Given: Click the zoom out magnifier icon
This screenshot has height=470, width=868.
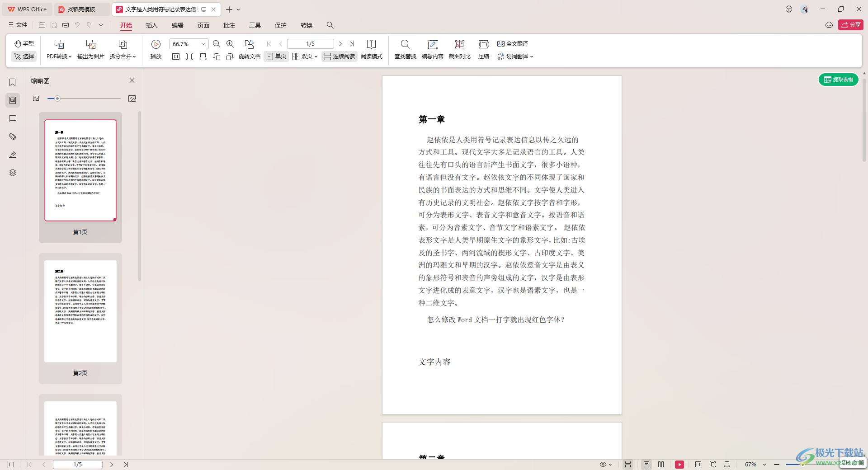Looking at the screenshot, I should [x=217, y=44].
